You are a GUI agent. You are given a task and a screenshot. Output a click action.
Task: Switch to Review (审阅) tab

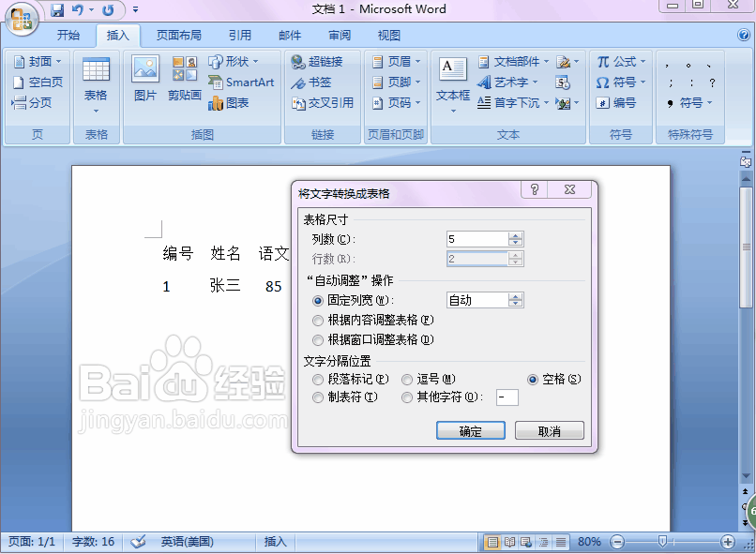coord(340,36)
